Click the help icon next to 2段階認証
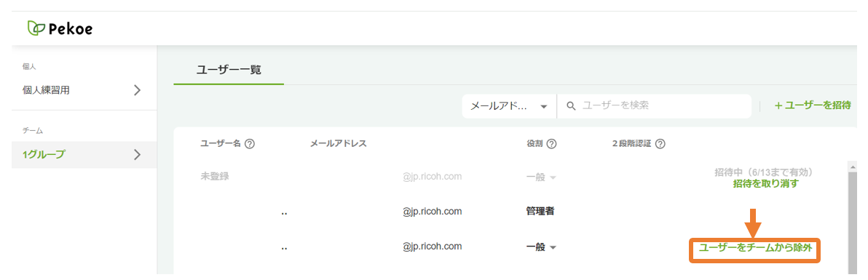This screenshot has height=280, width=868. pyautogui.click(x=660, y=144)
